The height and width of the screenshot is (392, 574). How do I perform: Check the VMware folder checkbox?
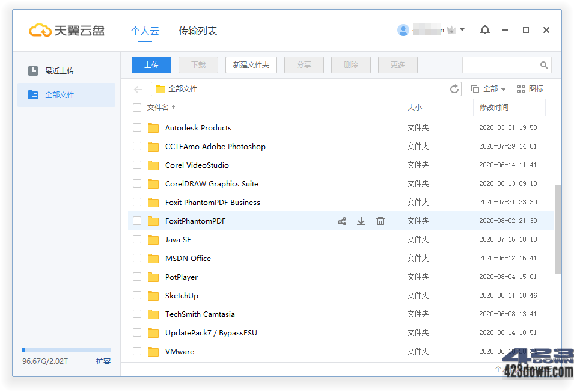pos(136,351)
